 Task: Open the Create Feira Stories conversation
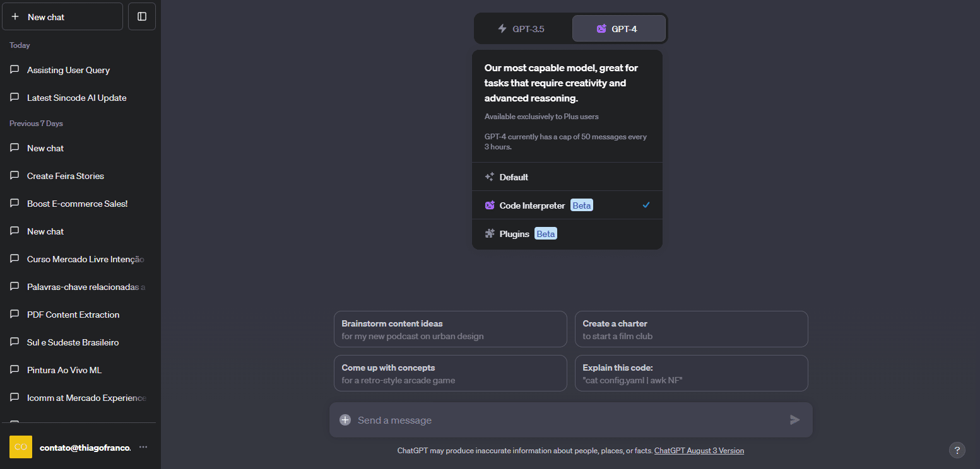(78, 176)
